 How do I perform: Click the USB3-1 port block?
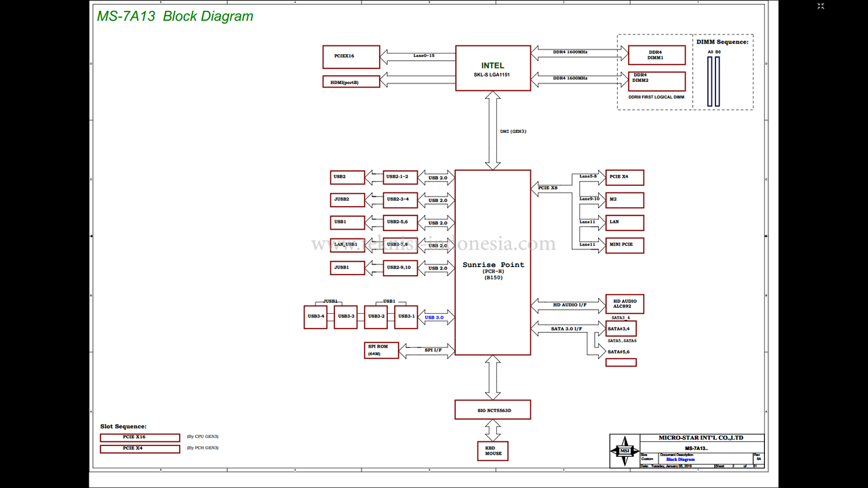[406, 317]
